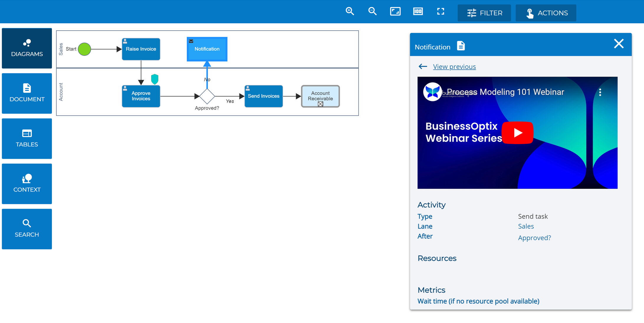Close the Notification details panel
Viewport: 644px width, 323px height.
tap(619, 44)
